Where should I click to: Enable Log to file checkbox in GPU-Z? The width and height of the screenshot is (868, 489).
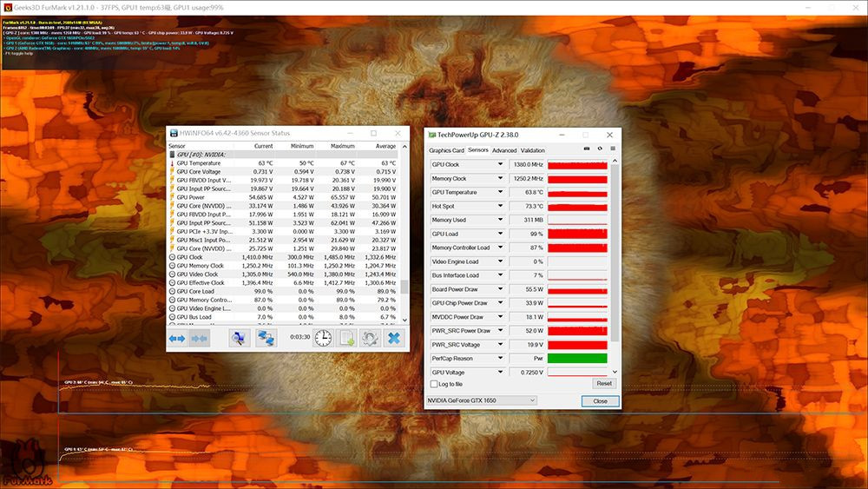tap(434, 384)
